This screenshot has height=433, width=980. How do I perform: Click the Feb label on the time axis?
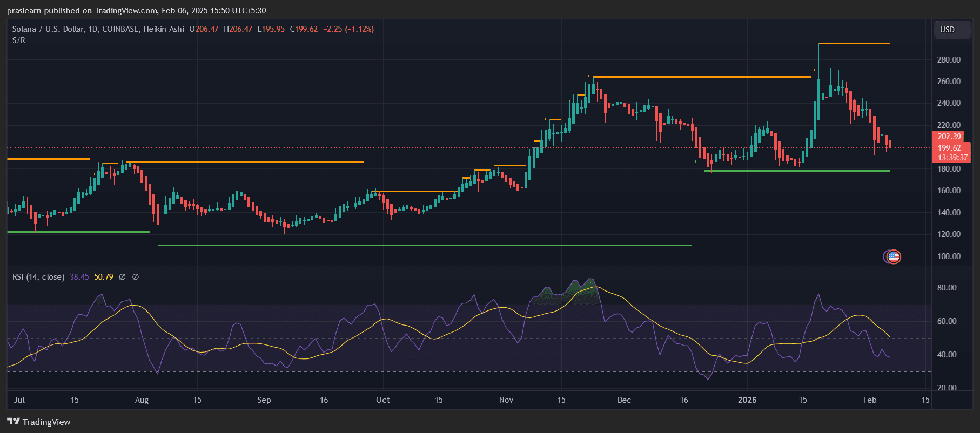pyautogui.click(x=870, y=400)
